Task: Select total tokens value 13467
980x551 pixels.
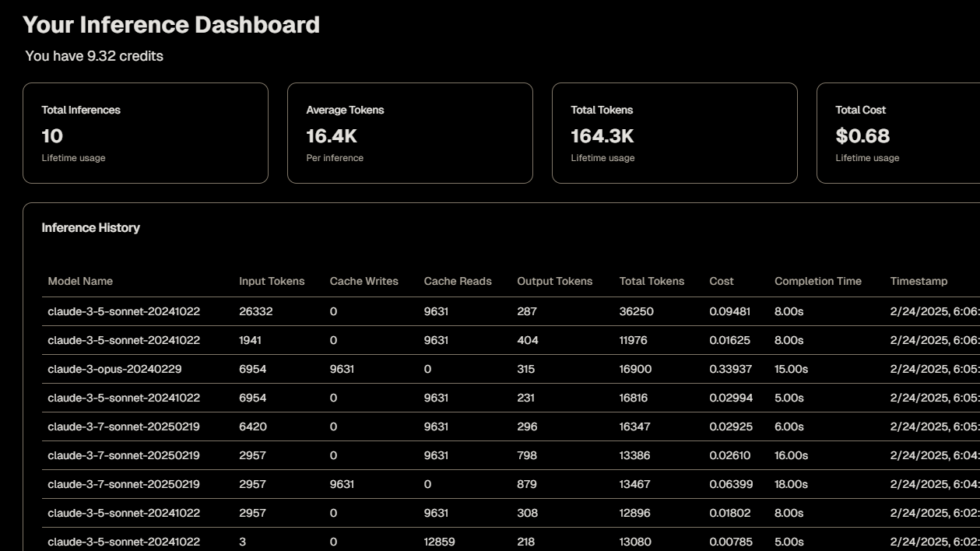Action: 635,484
